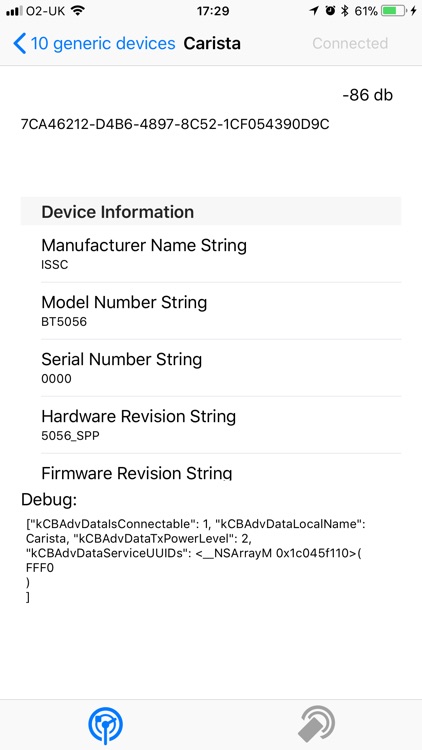Tap the device UUID text
The width and height of the screenshot is (422, 750).
point(175,124)
